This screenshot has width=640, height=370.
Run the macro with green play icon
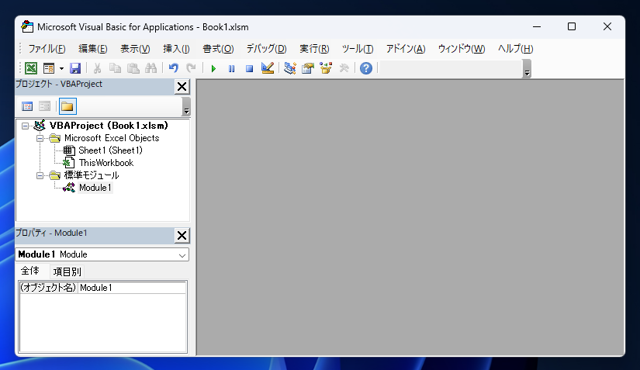(213, 69)
